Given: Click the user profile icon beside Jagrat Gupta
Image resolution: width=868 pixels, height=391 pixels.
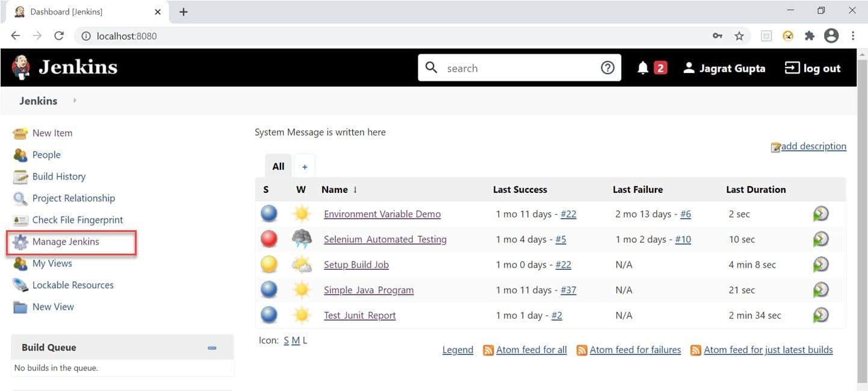Looking at the screenshot, I should pos(688,67).
